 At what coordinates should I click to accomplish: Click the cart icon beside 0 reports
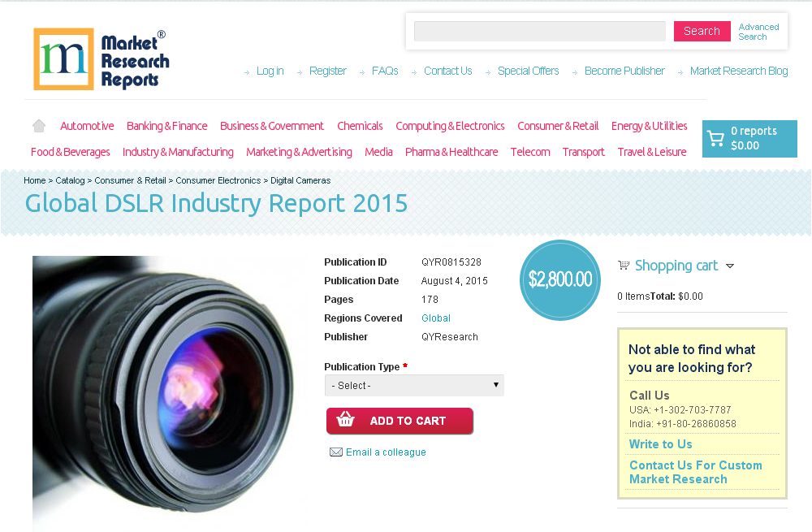[715, 138]
